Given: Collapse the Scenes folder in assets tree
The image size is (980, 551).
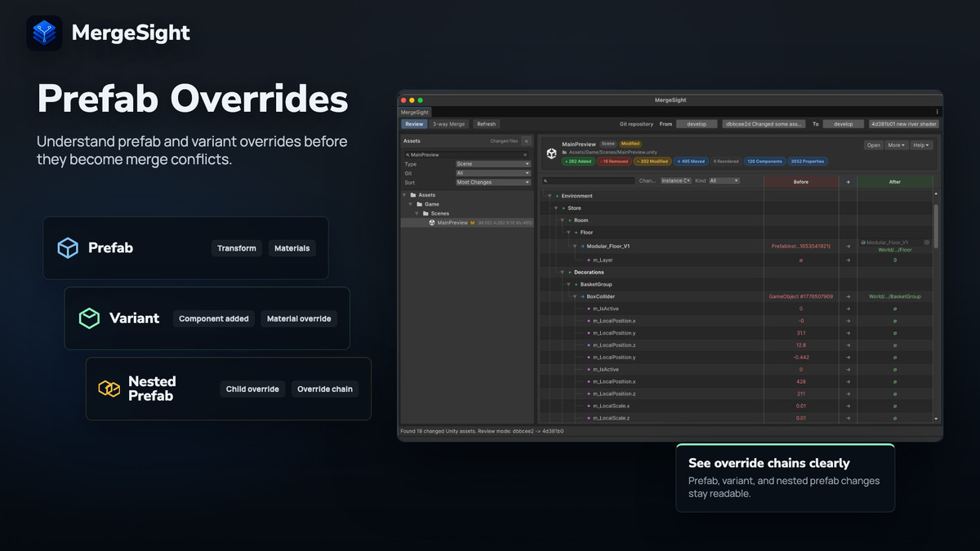Looking at the screenshot, I should [x=417, y=213].
